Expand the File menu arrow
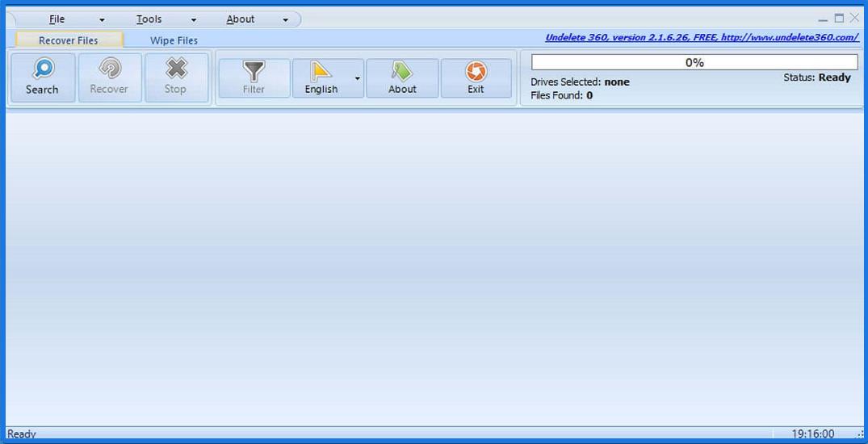This screenshot has width=868, height=444. pos(102,20)
